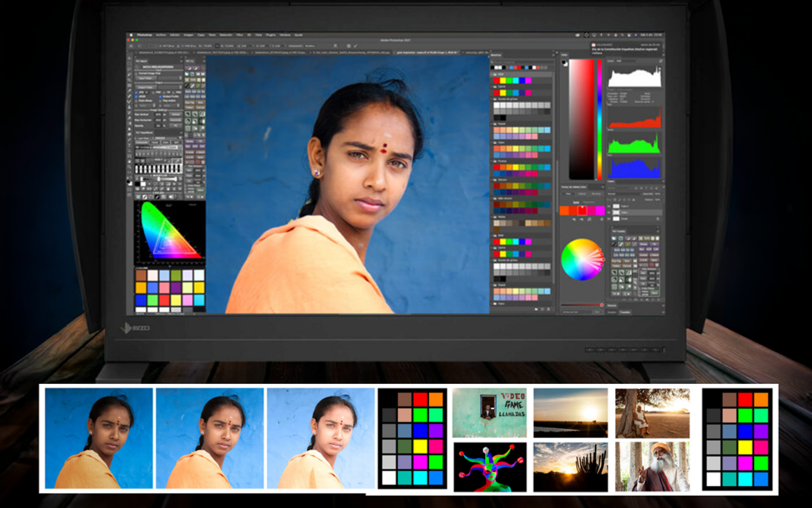The image size is (812, 508).
Task: Open the Archivo menu
Action: tap(161, 35)
